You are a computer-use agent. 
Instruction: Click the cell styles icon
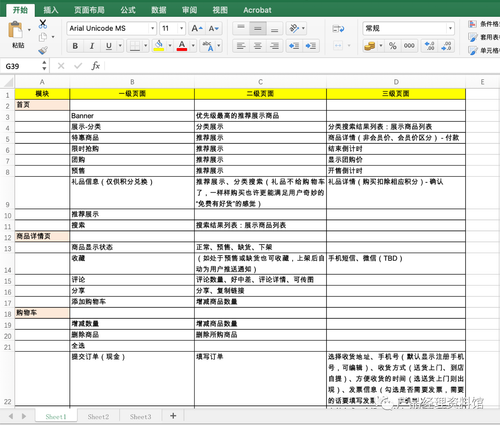[x=472, y=50]
